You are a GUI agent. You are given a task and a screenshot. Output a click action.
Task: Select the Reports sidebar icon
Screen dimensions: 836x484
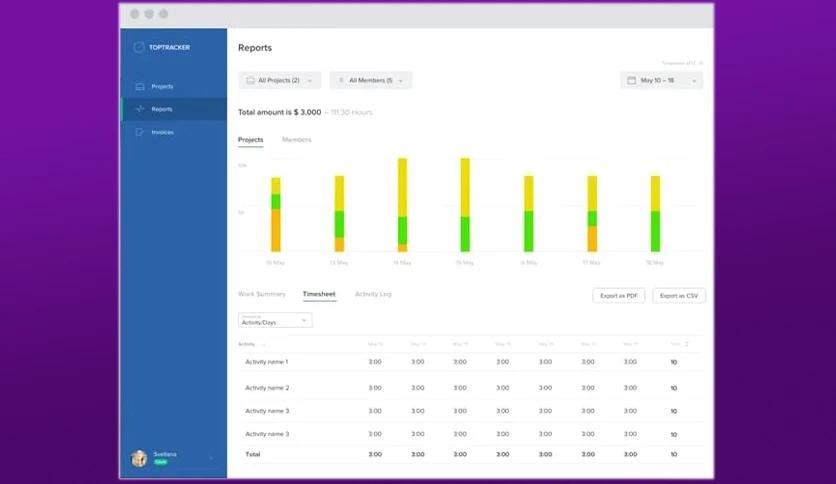pyautogui.click(x=140, y=109)
